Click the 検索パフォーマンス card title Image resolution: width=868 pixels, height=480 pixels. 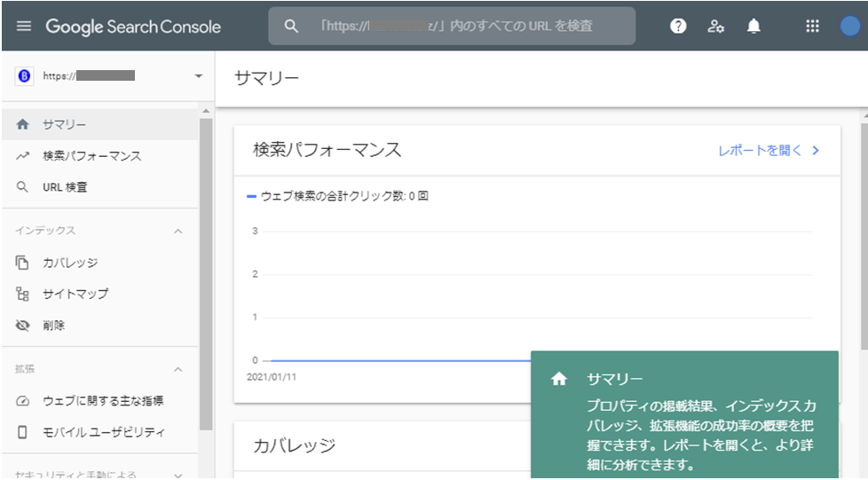tap(327, 149)
